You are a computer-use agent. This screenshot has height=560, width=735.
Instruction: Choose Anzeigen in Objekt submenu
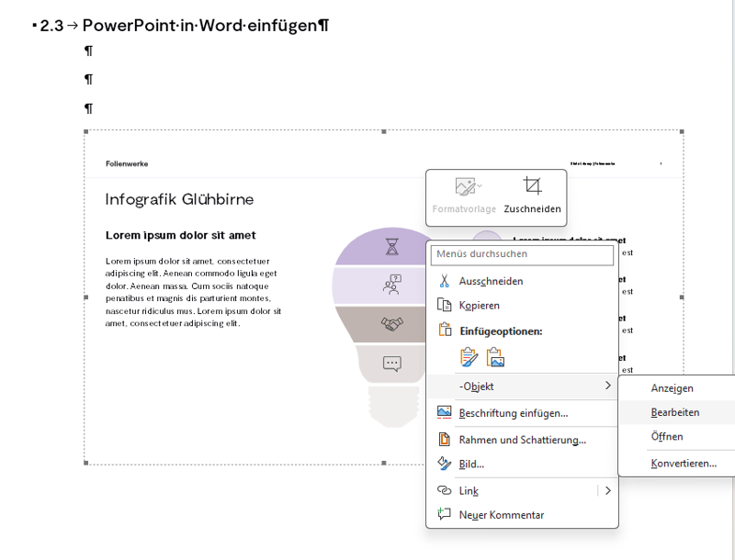[677, 388]
